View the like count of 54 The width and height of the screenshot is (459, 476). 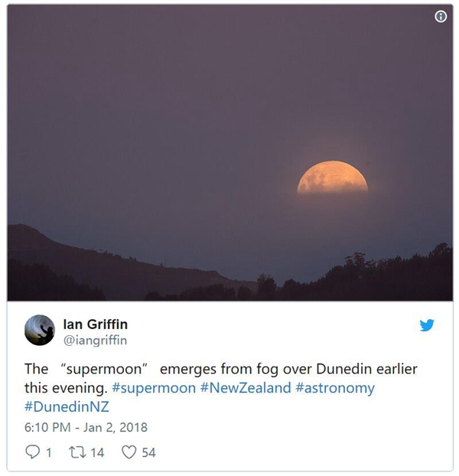click(x=148, y=452)
